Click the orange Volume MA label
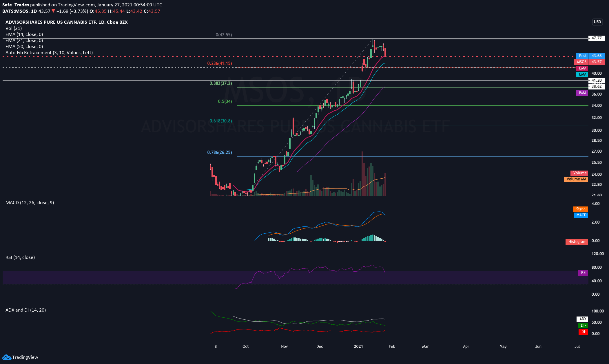The image size is (609, 364). (576, 179)
